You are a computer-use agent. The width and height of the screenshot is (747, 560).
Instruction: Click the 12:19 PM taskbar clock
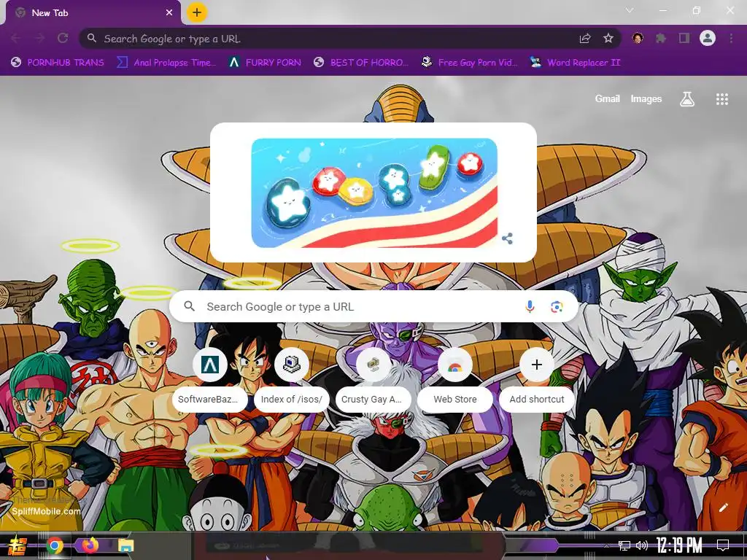click(x=679, y=545)
